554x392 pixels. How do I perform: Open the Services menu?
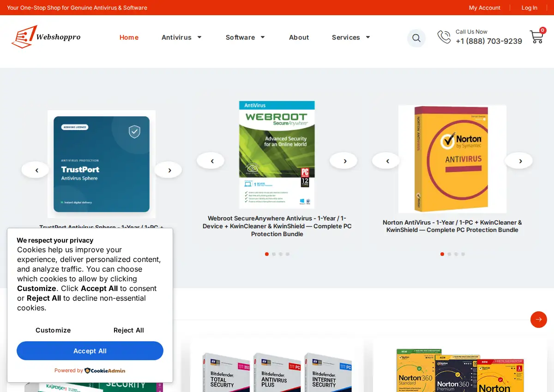click(x=346, y=37)
